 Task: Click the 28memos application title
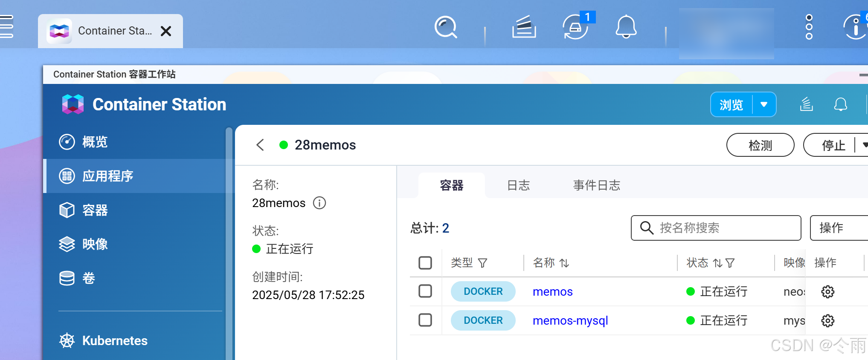pyautogui.click(x=325, y=145)
